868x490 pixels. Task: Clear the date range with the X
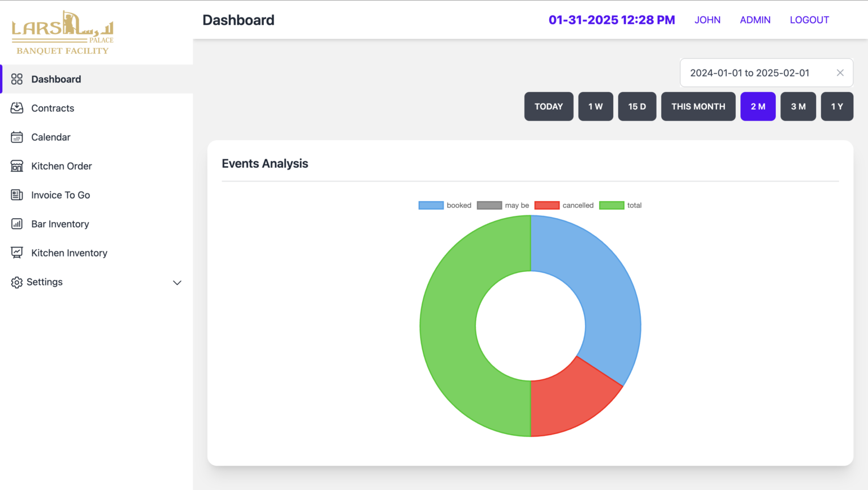click(840, 73)
